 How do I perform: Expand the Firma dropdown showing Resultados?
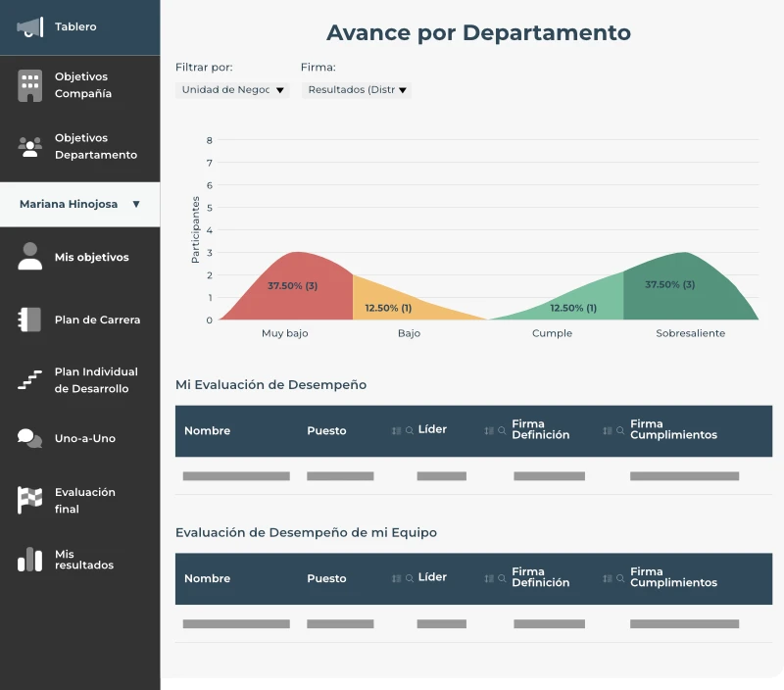coord(355,89)
